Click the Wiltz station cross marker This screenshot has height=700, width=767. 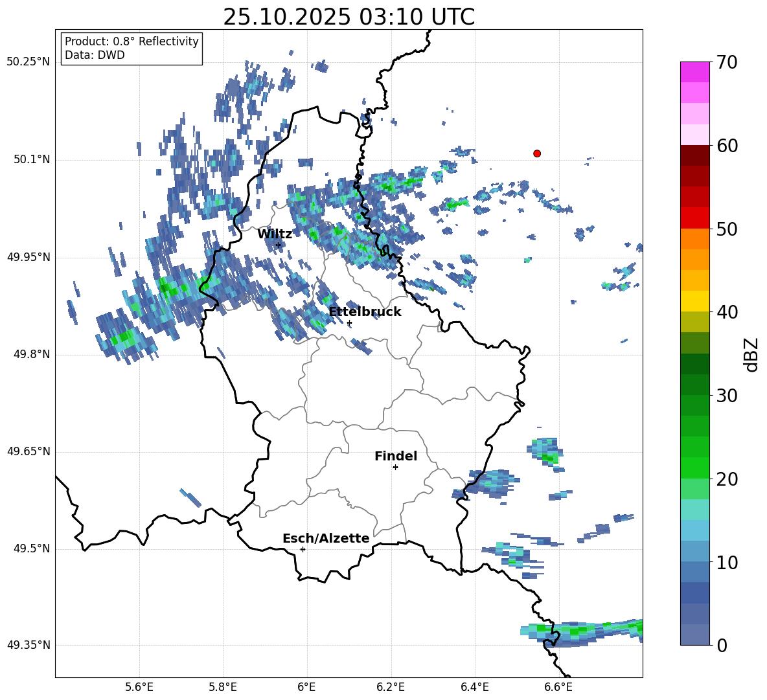tap(279, 245)
